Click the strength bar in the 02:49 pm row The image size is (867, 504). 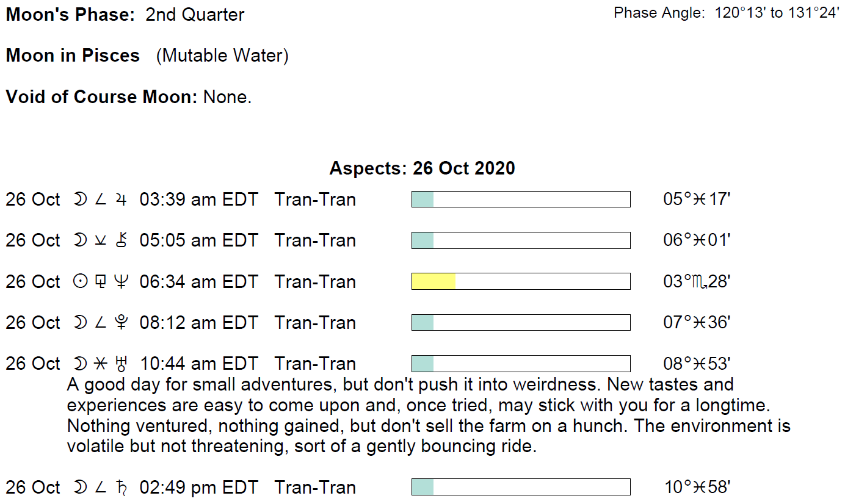[521, 487]
